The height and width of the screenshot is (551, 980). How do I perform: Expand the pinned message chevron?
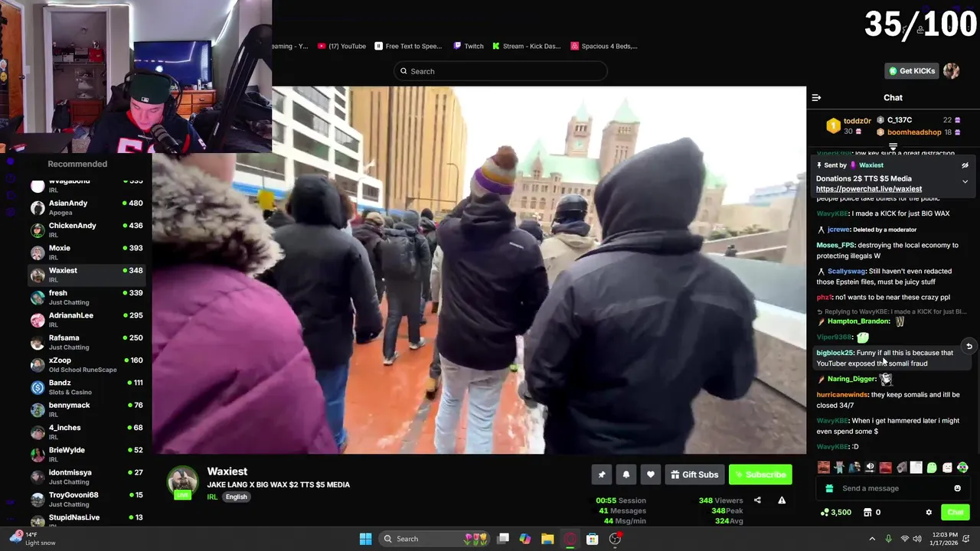coord(965,181)
